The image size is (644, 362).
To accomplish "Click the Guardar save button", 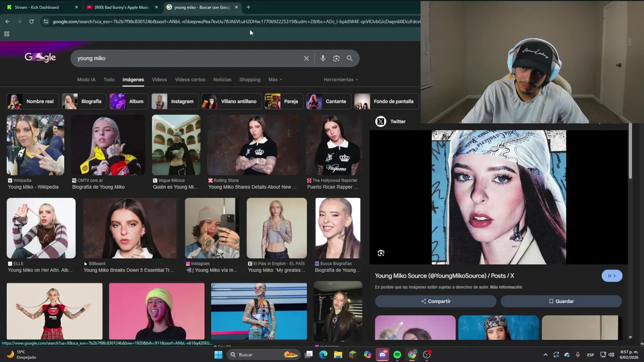I will [x=561, y=301].
